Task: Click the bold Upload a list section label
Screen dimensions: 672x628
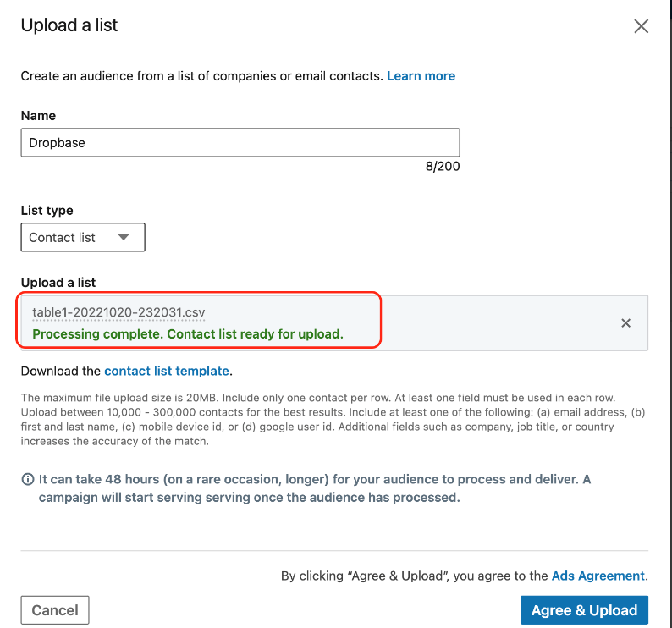Action: point(58,281)
